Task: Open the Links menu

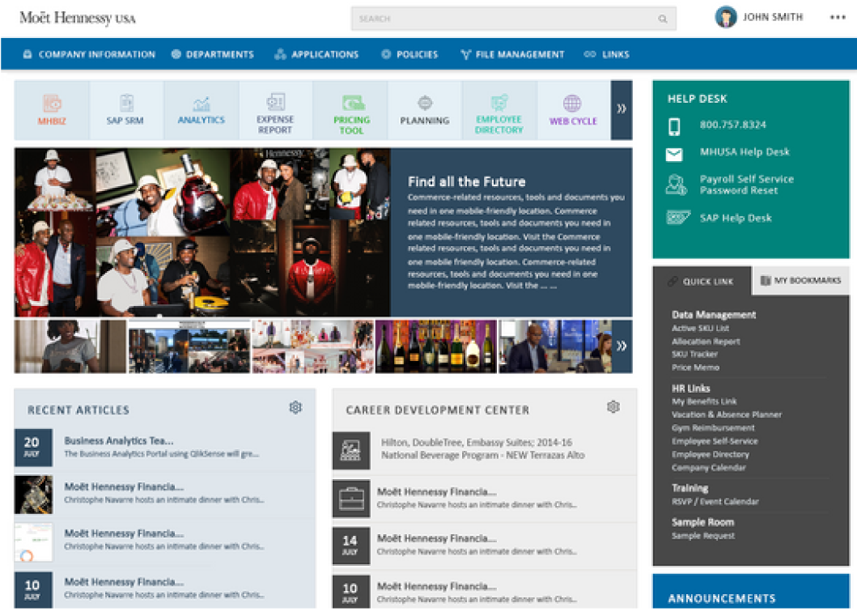Action: point(607,55)
